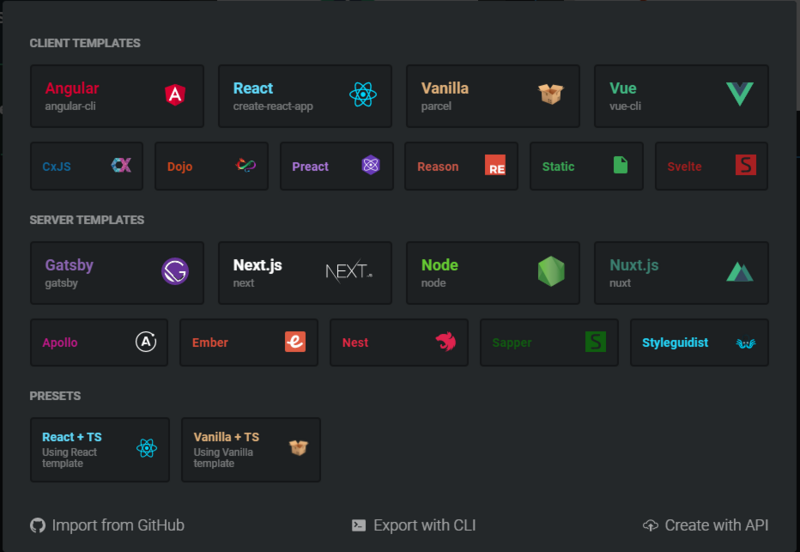Import a project from GitHub

107,525
